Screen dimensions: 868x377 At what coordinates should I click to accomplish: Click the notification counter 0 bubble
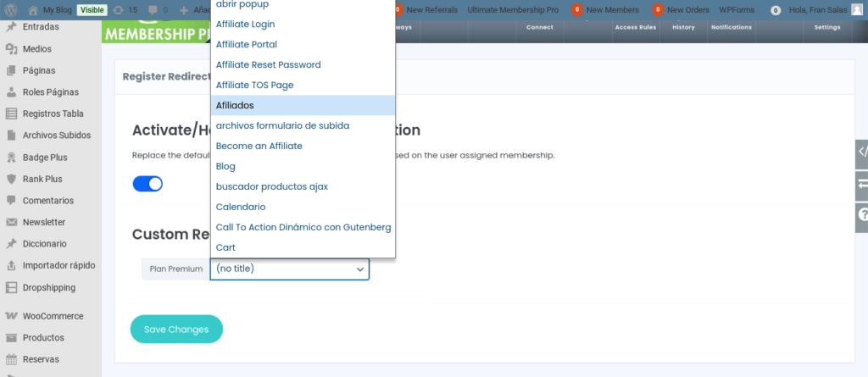(x=776, y=10)
